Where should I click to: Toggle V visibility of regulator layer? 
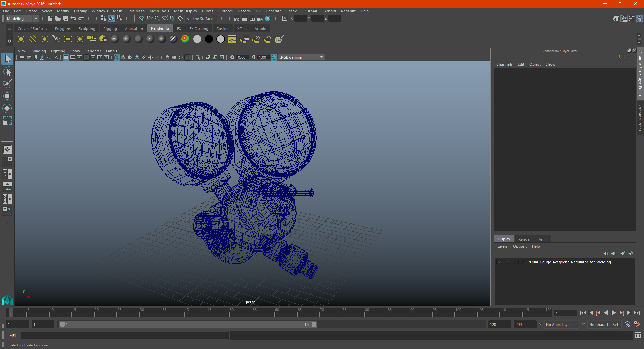[x=499, y=262]
